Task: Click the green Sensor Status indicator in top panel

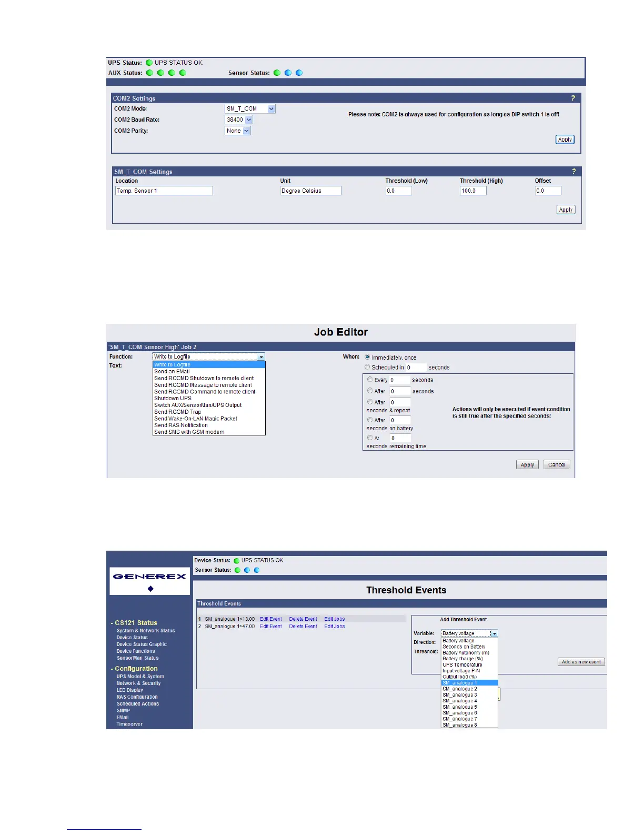Action: coord(277,73)
